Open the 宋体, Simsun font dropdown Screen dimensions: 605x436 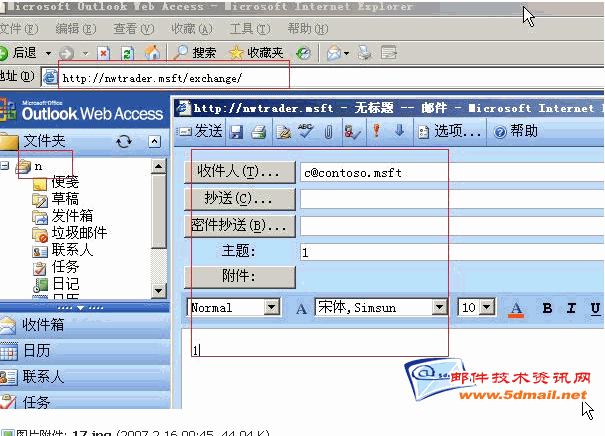tap(439, 308)
